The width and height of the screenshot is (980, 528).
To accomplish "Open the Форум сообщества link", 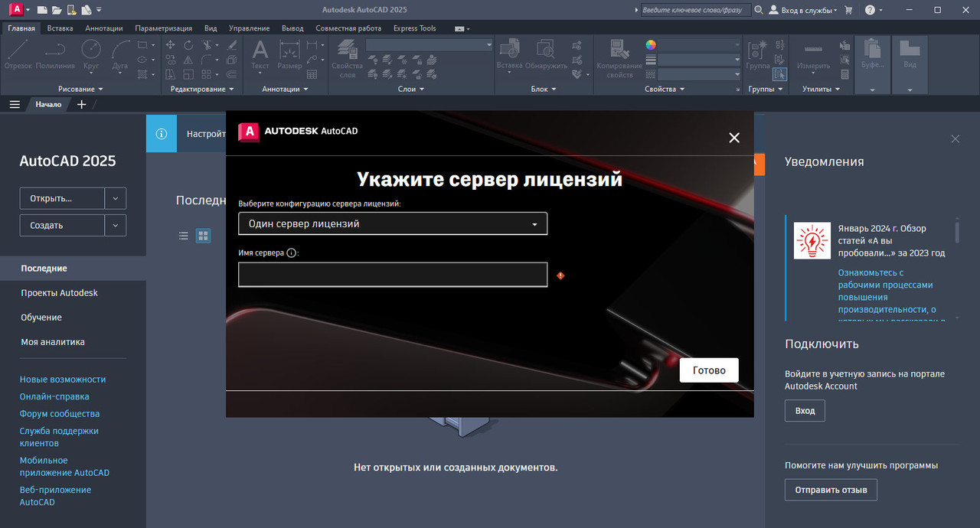I will [x=60, y=414].
